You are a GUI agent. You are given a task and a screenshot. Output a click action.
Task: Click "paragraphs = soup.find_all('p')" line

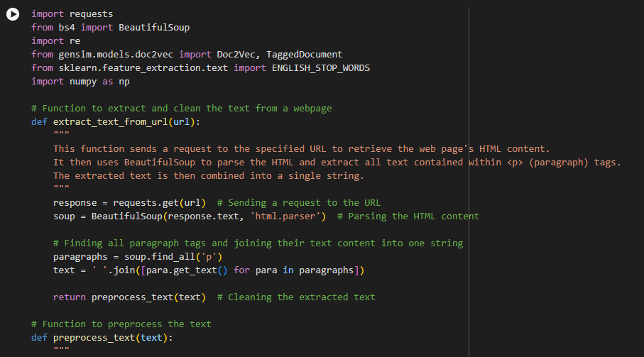pyautogui.click(x=138, y=257)
